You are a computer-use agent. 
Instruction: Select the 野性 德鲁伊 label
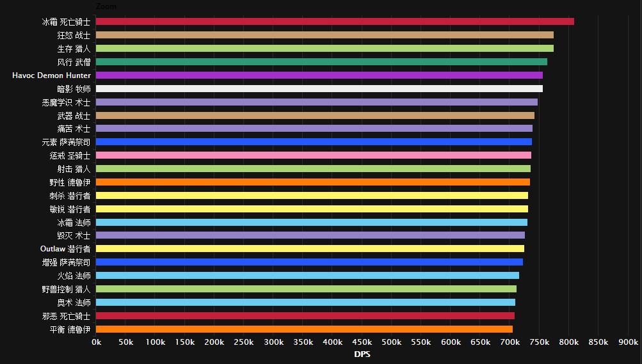pos(70,182)
